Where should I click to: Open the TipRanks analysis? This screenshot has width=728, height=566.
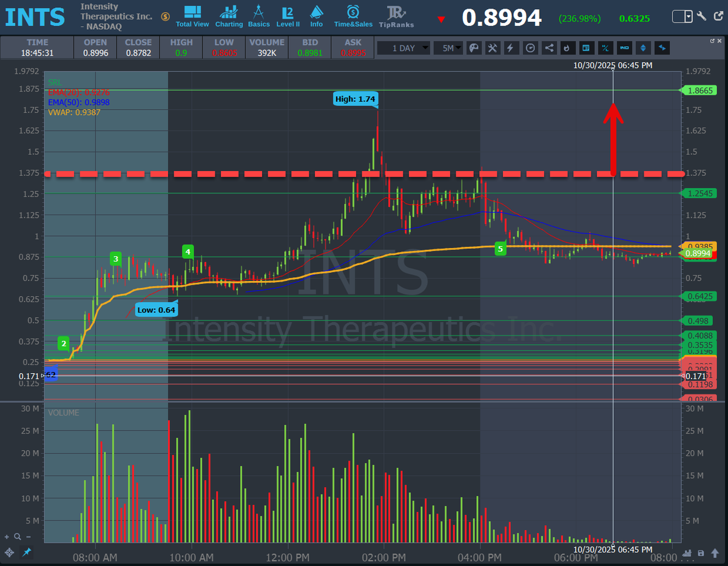point(396,17)
